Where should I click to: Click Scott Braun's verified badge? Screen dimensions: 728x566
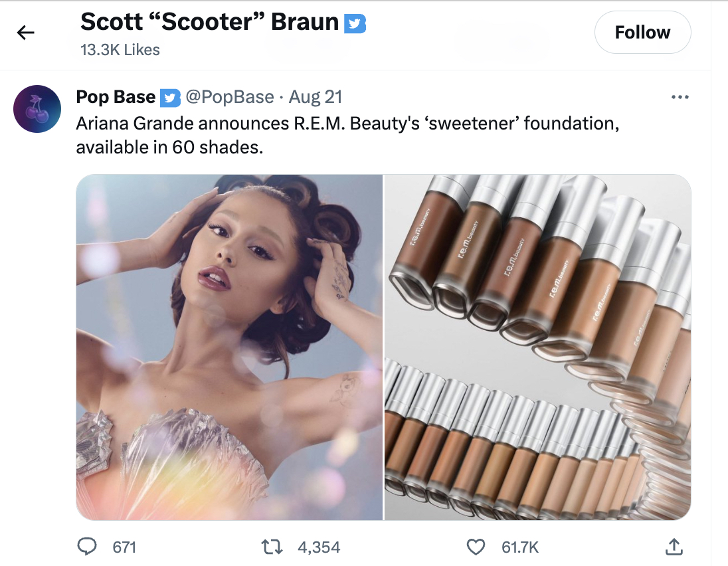355,24
